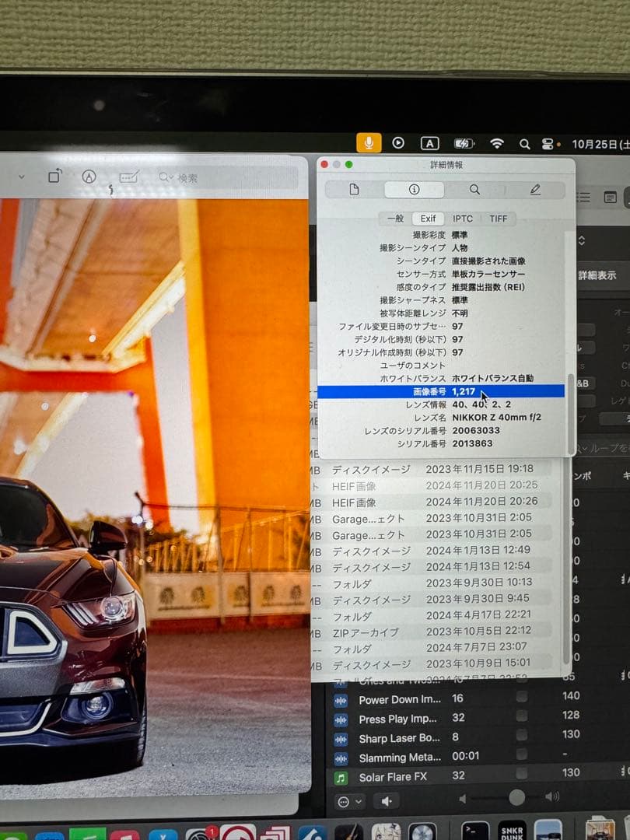The height and width of the screenshot is (840, 630).
Task: Switch to the IPTC tab
Action: tap(463, 219)
